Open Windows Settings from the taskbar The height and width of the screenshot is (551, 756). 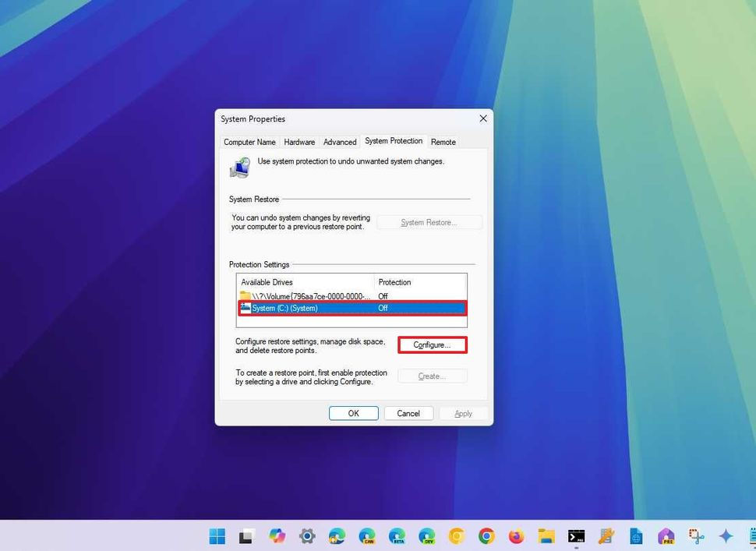coord(307,536)
